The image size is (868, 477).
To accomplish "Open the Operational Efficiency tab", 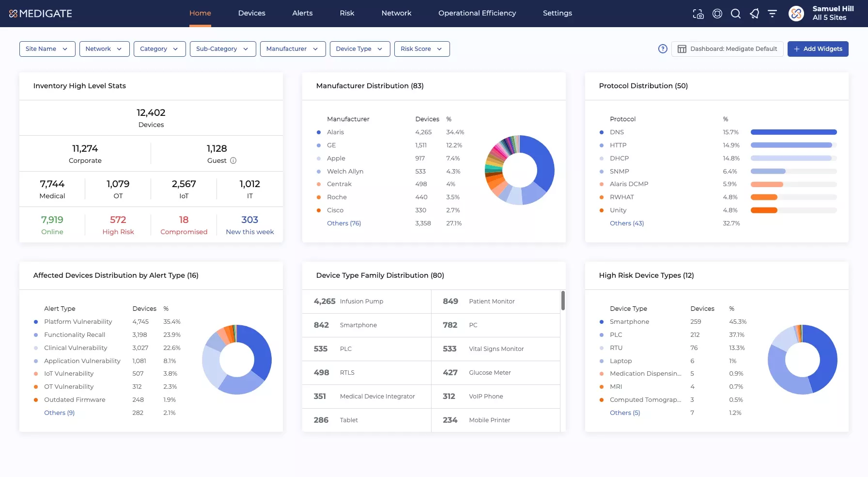I will 477,13.
